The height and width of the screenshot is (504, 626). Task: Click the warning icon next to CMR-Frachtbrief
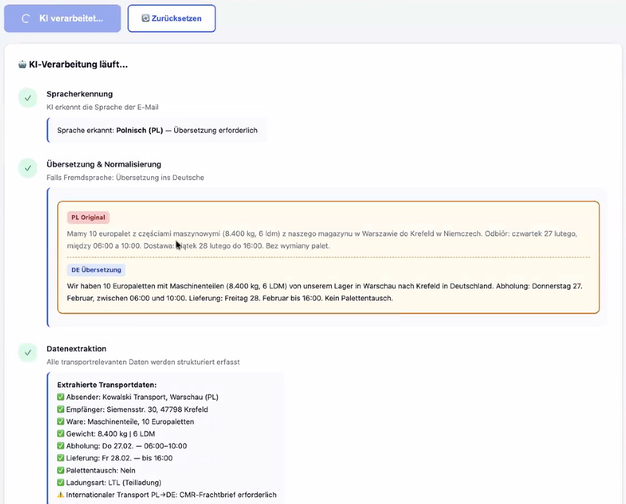click(61, 494)
